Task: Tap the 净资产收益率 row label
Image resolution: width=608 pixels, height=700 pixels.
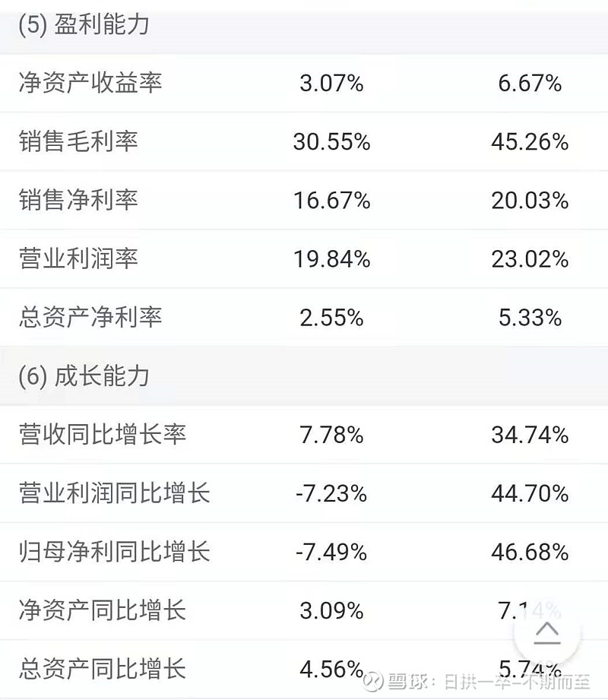Action: coord(90,82)
